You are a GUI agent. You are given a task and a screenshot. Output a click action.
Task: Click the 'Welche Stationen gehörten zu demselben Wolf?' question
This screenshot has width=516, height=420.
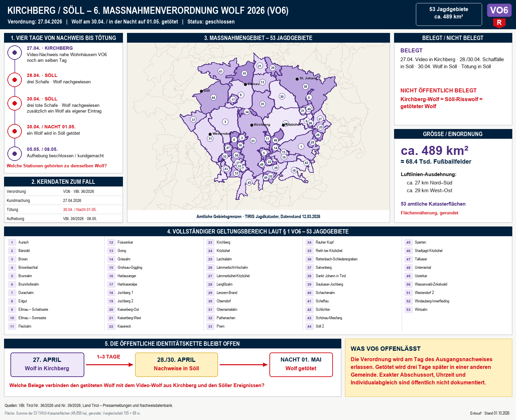(57, 166)
